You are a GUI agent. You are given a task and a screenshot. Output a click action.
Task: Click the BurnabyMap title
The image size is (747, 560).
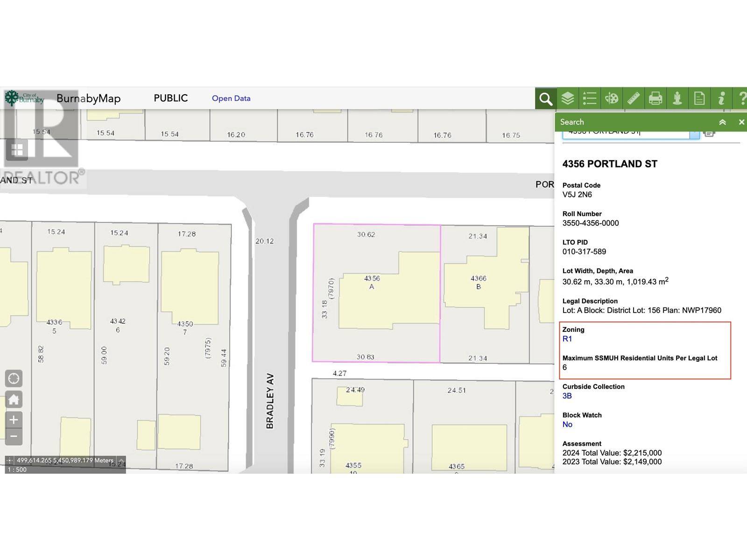coord(89,98)
